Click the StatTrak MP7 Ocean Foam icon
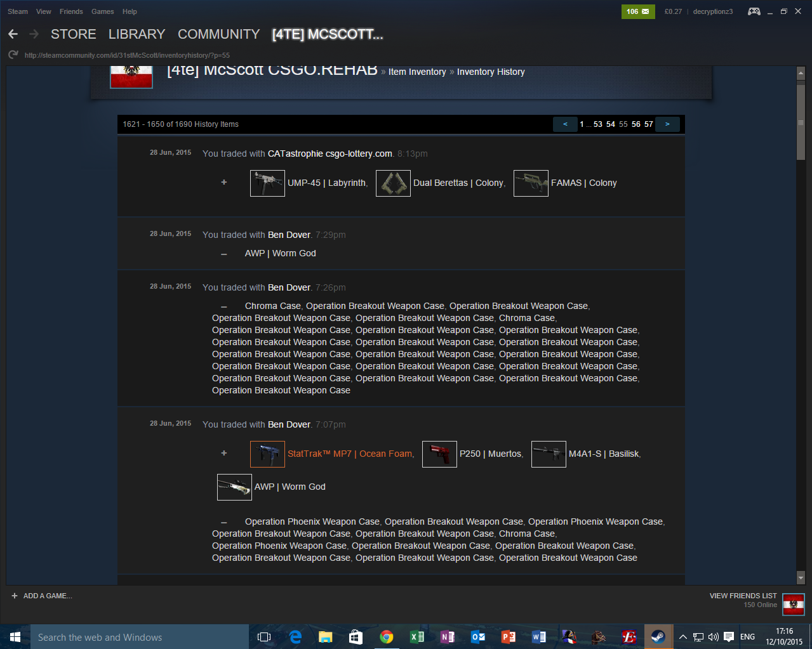This screenshot has width=812, height=649. 267,454
